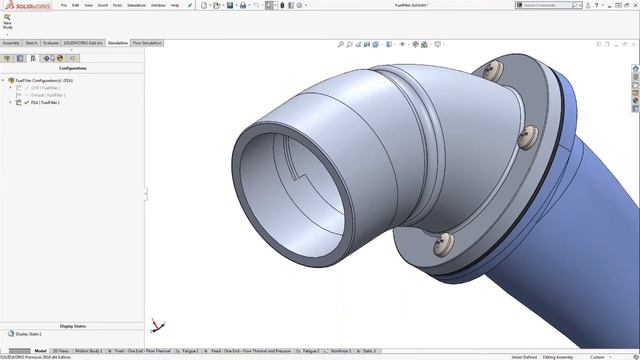
Task: Open the Save dropdown arrow
Action: 236,5
